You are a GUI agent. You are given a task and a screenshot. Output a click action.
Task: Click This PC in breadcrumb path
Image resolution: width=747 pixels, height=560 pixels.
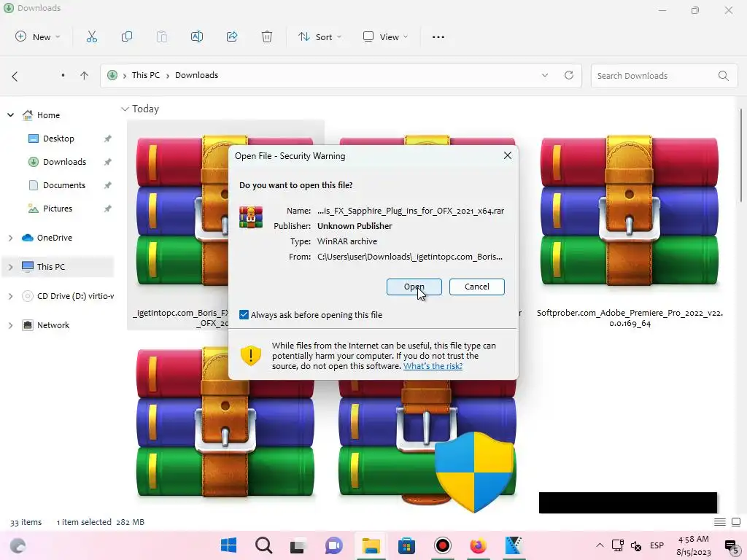[146, 75]
